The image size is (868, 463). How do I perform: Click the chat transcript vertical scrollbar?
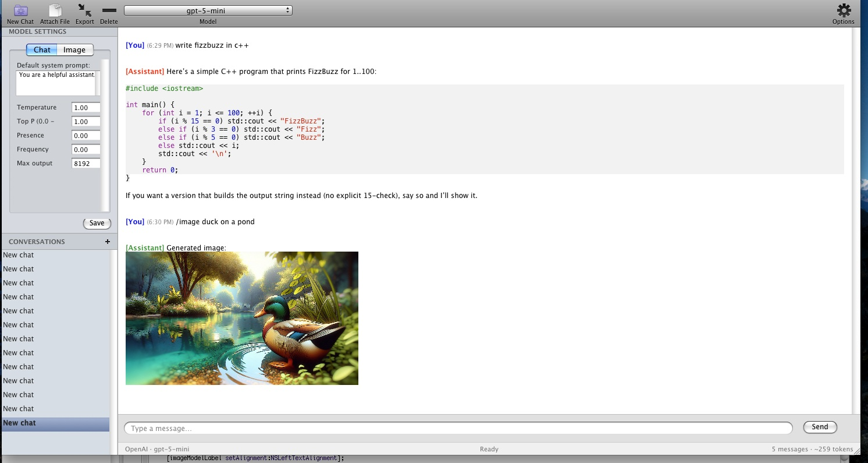[x=855, y=221]
